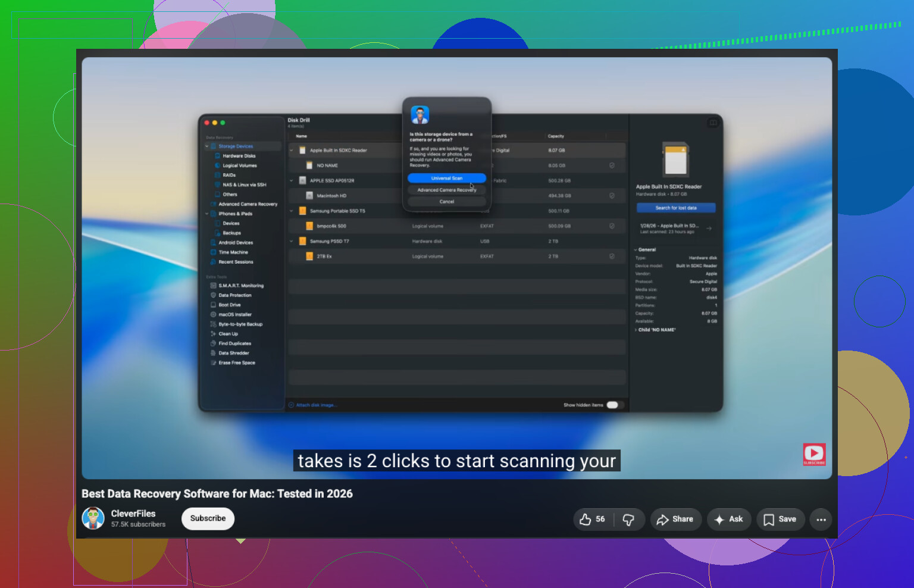Open the more actions ellipsis menu
Screen dimensions: 914x588
pyautogui.click(x=821, y=520)
